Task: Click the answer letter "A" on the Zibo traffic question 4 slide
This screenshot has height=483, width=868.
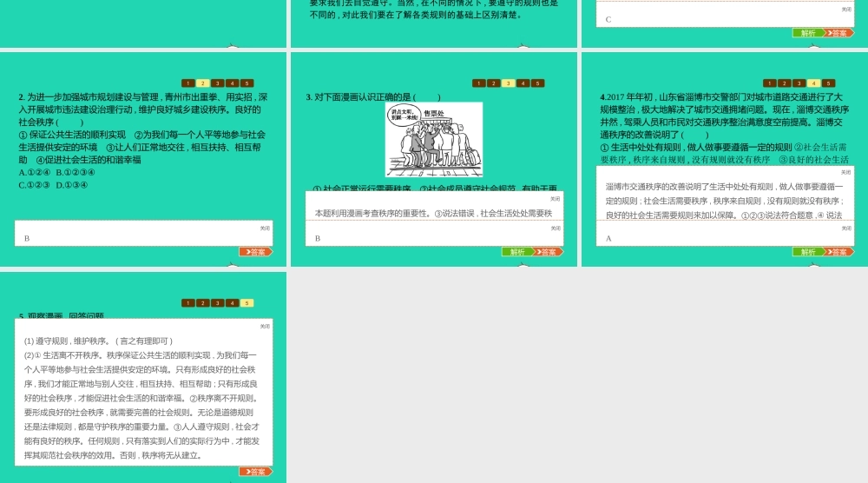Action: tap(608, 239)
